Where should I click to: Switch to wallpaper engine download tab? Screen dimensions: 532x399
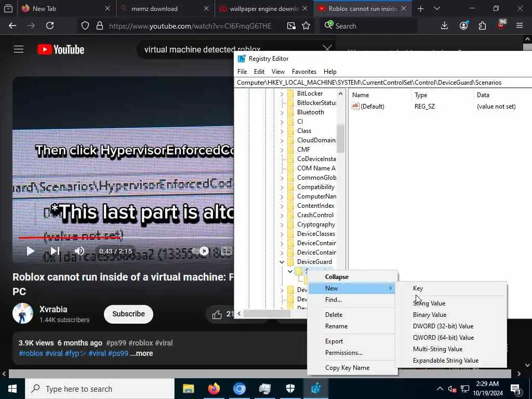263,9
